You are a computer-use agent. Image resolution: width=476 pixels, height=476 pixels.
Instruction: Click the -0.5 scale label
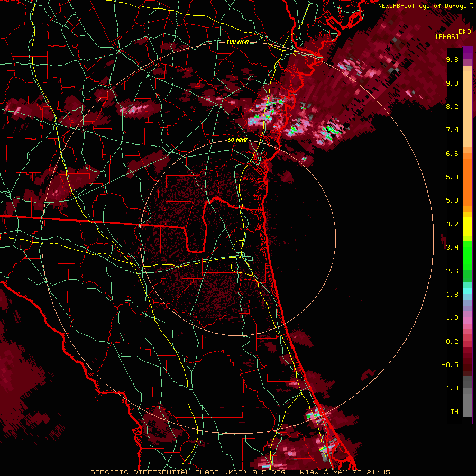point(450,365)
